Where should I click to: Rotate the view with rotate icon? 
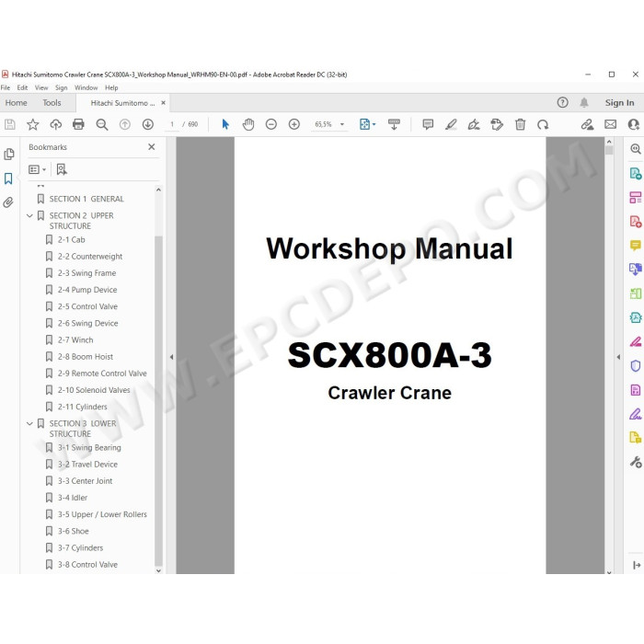(543, 124)
